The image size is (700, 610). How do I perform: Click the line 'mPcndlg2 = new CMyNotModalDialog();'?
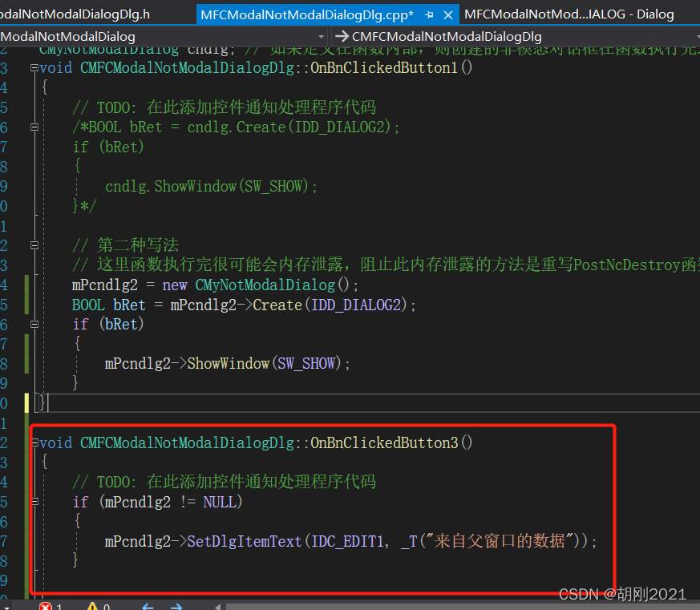coord(215,285)
